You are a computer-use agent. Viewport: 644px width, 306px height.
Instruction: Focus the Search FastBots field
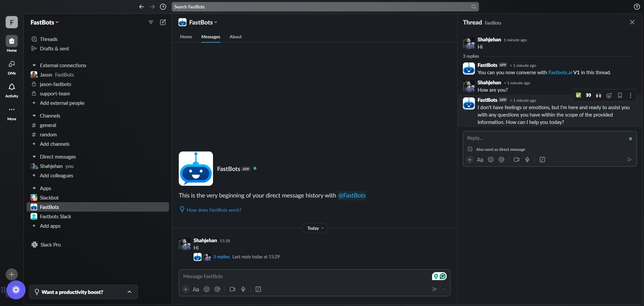click(325, 7)
